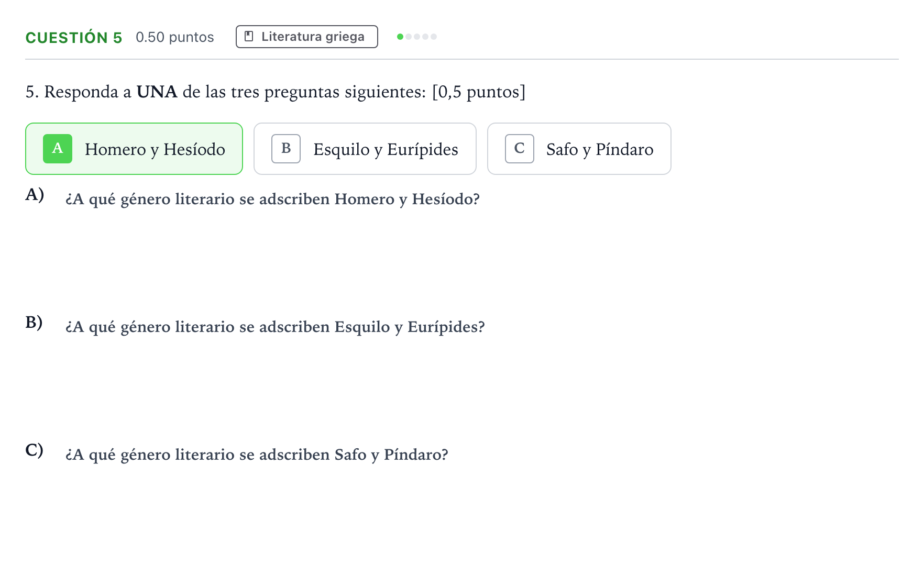Screen dimensions: 924x575
Task: Click the CUESTIÓN 5 heading
Action: coord(74,37)
